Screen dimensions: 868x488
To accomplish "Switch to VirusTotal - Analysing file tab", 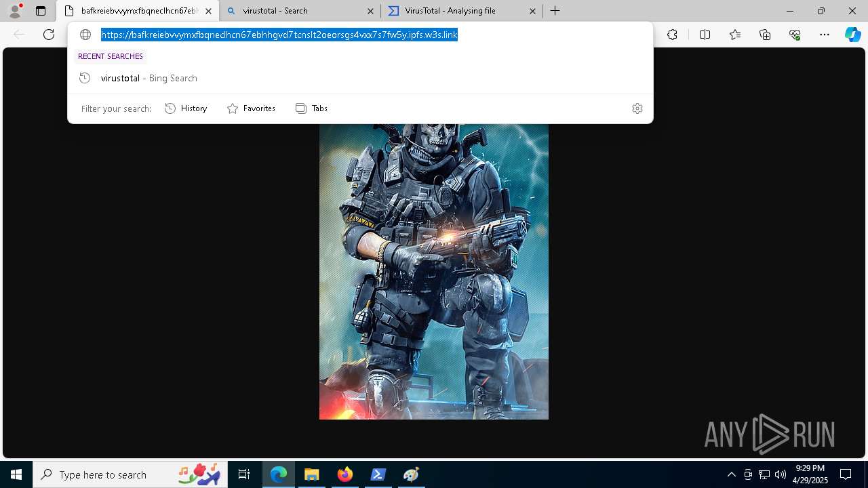I will (462, 11).
